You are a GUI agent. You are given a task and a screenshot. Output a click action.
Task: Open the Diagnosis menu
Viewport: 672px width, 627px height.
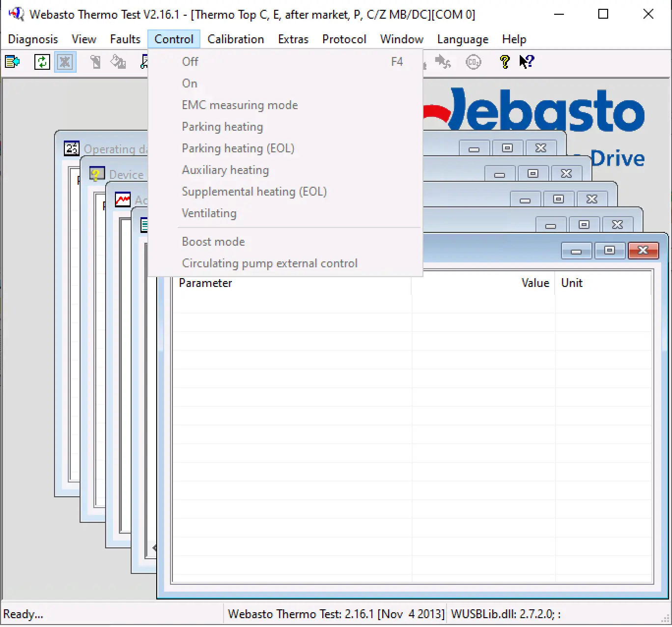[33, 39]
